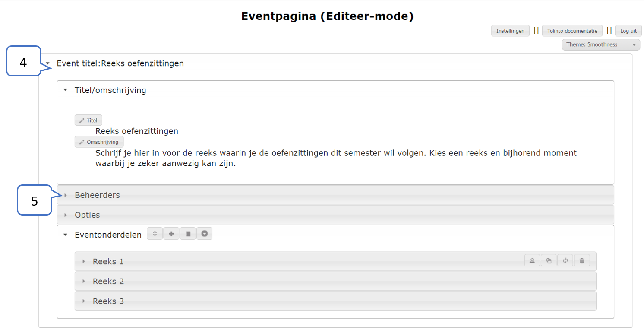Image resolution: width=644 pixels, height=333 pixels.
Task: Click the description text starting 'Schrijf je hier in'
Action: point(336,159)
